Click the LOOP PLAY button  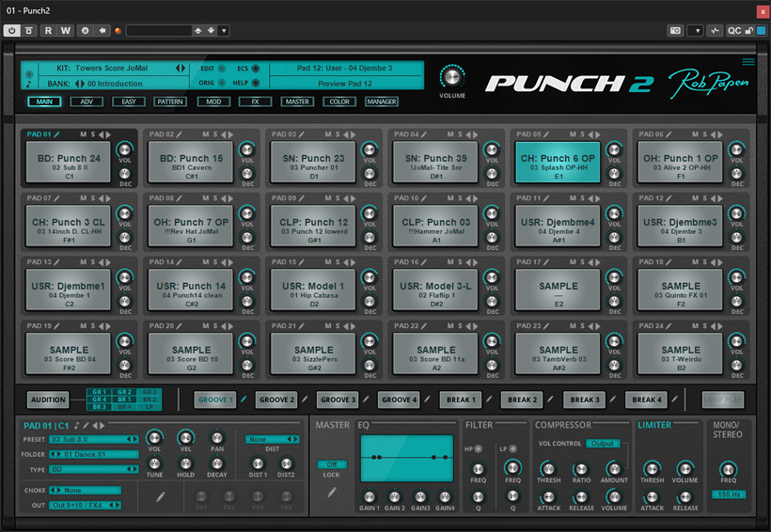coord(723,399)
